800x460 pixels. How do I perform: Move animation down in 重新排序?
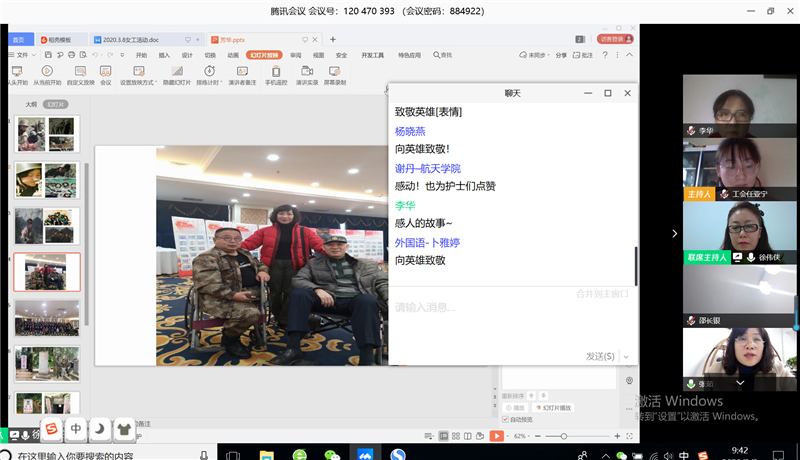pyautogui.click(x=544, y=395)
